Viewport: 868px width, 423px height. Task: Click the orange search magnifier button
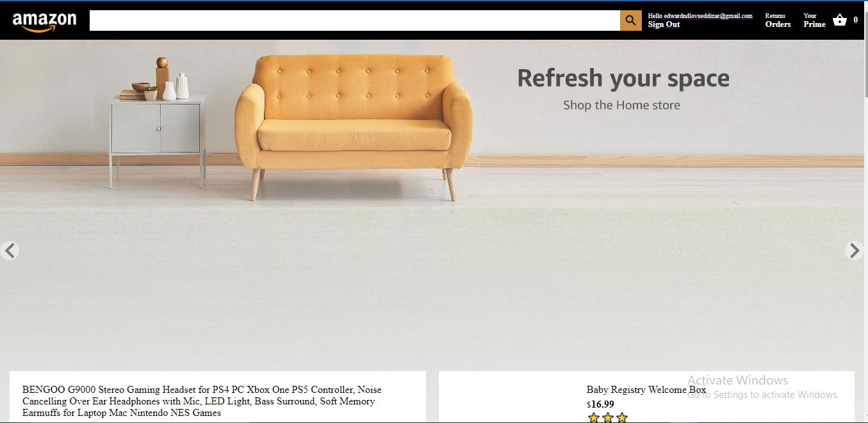click(x=631, y=21)
